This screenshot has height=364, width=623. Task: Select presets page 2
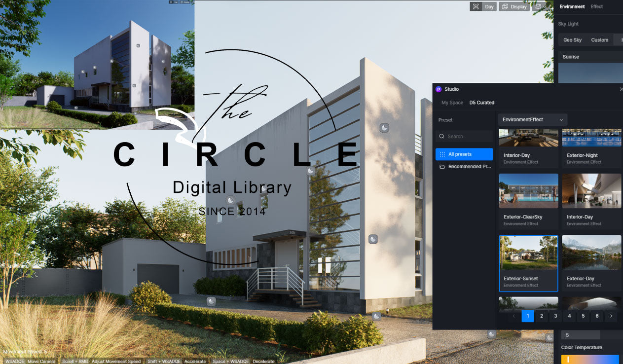(542, 316)
